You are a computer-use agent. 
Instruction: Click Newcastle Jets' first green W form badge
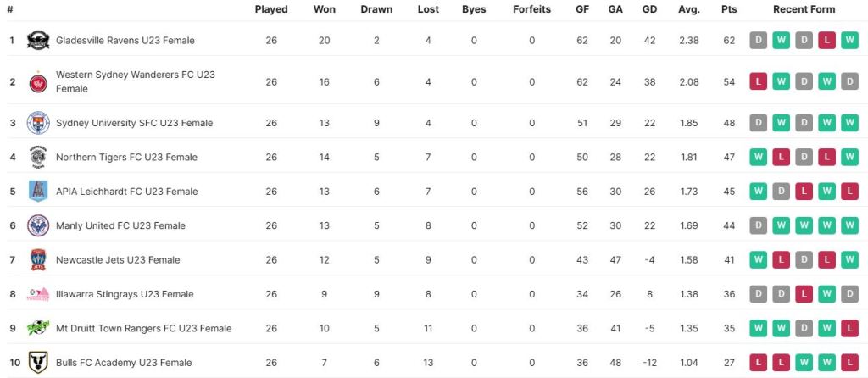758,260
